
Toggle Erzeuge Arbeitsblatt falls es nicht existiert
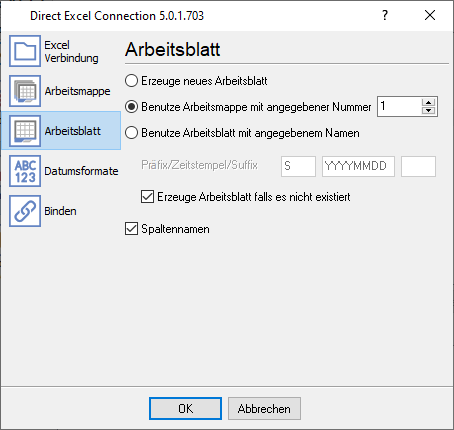coord(246,197)
